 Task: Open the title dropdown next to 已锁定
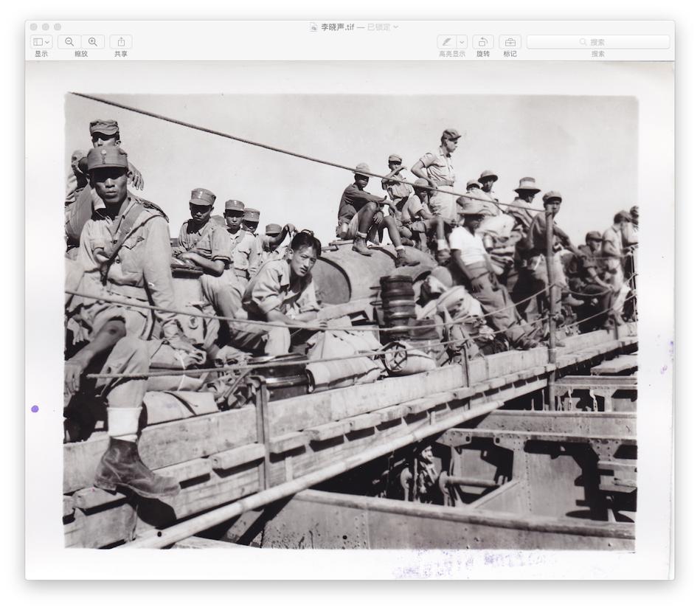396,27
